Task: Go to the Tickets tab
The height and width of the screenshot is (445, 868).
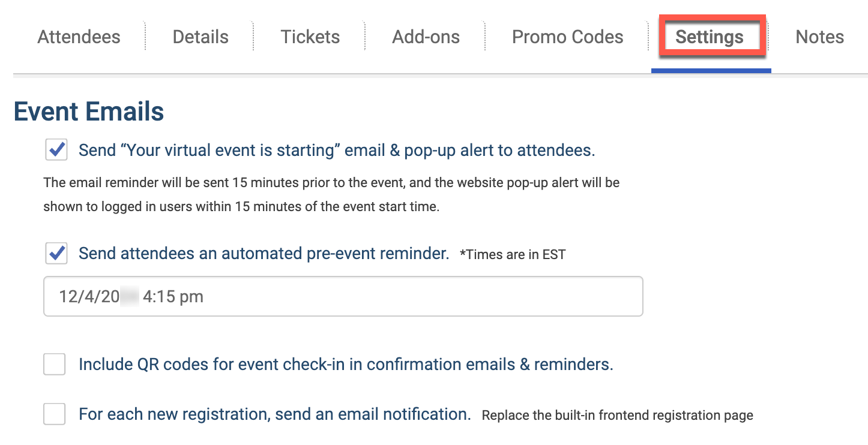Action: click(x=310, y=37)
